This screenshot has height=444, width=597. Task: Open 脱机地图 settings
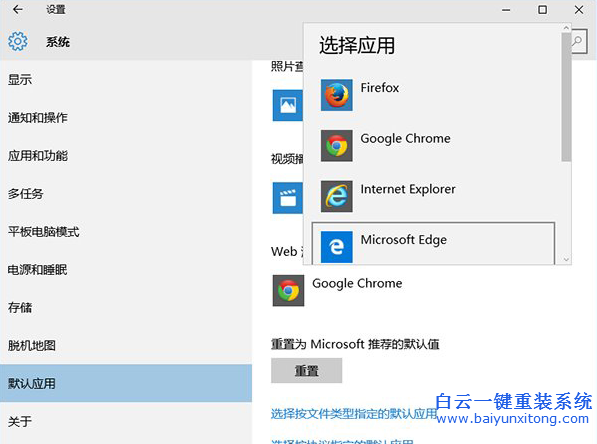126,345
